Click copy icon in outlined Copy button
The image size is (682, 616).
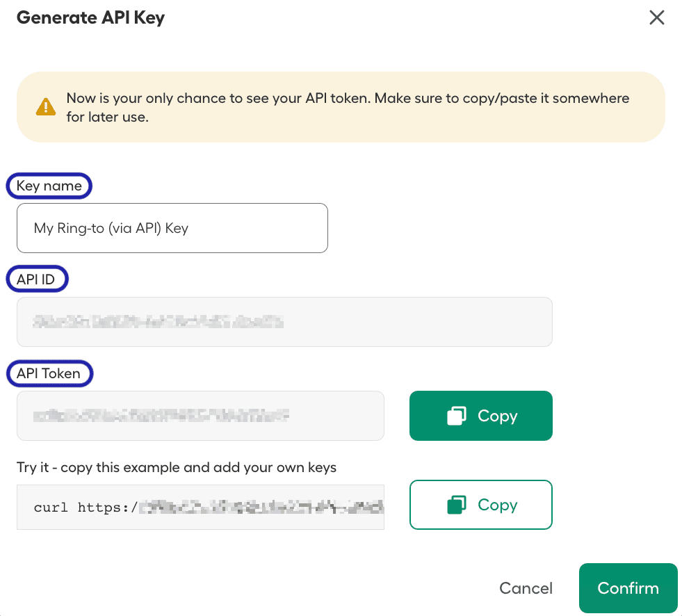coord(456,505)
